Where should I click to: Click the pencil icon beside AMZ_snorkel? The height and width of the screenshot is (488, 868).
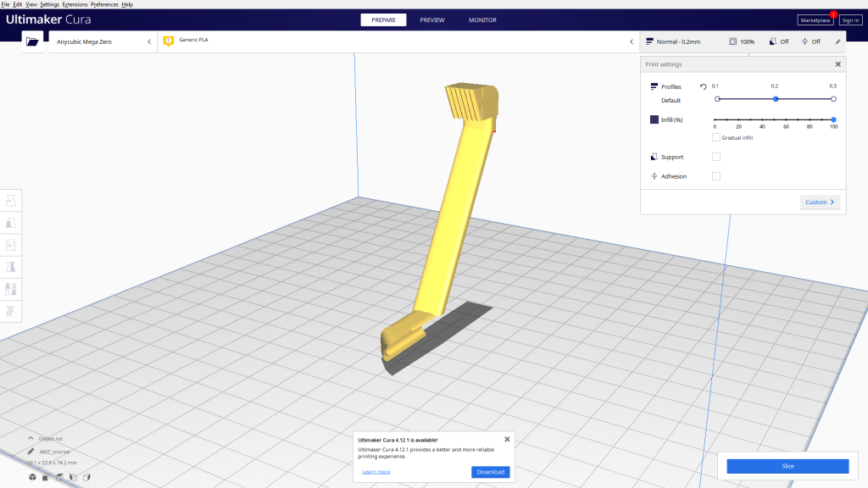(31, 452)
